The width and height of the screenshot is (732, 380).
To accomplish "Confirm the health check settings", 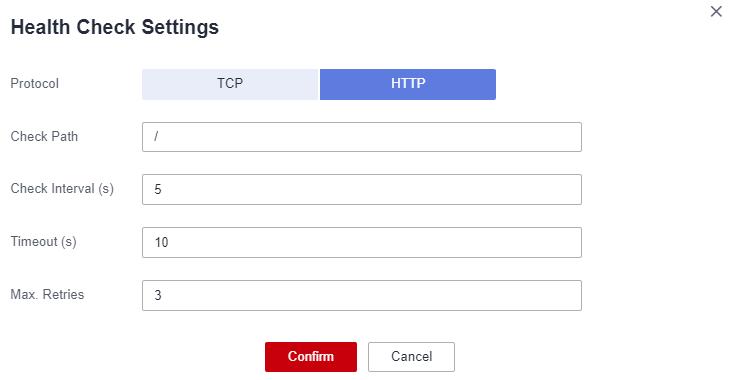I will click(x=311, y=357).
